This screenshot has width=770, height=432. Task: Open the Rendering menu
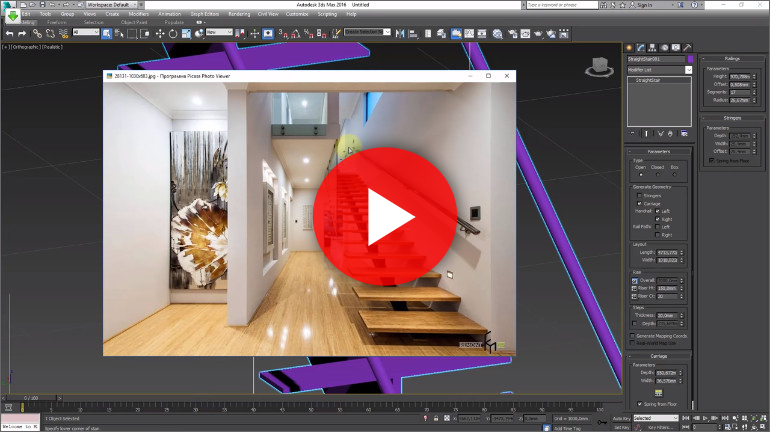(x=239, y=14)
